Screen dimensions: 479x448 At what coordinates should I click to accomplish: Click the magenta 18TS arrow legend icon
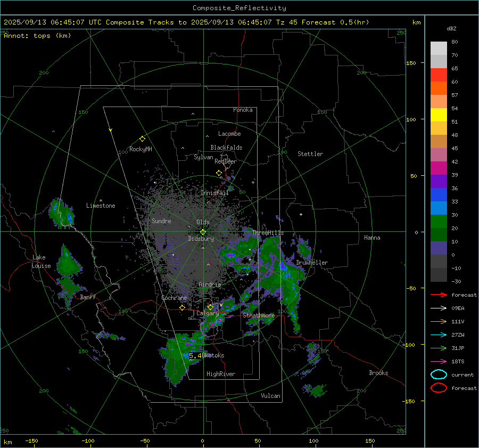tap(439, 362)
